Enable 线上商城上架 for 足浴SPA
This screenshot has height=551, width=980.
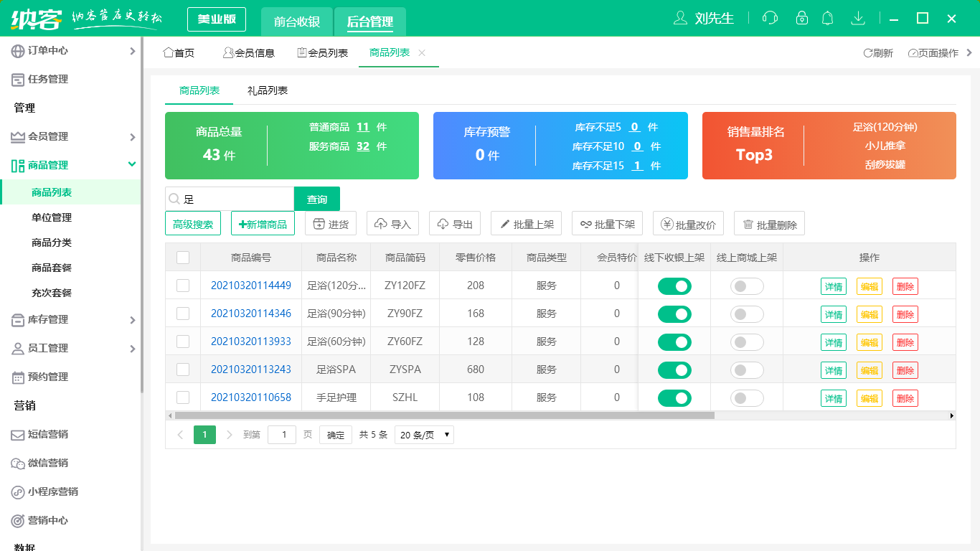[x=746, y=369]
